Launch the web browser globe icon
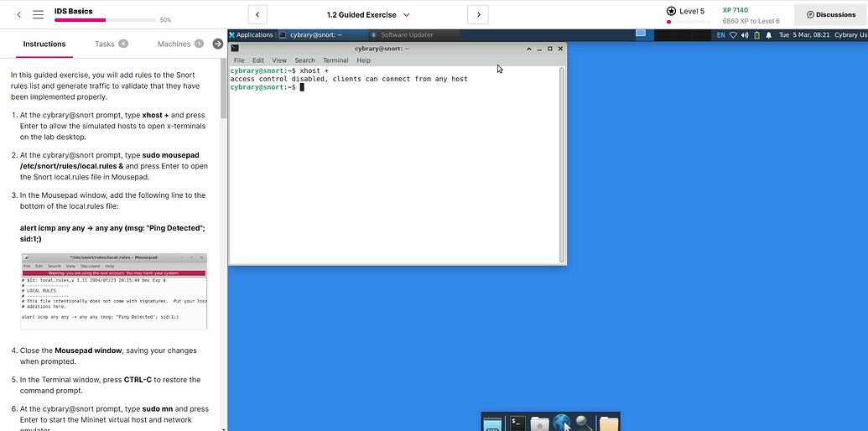The width and height of the screenshot is (868, 431). pos(562,423)
